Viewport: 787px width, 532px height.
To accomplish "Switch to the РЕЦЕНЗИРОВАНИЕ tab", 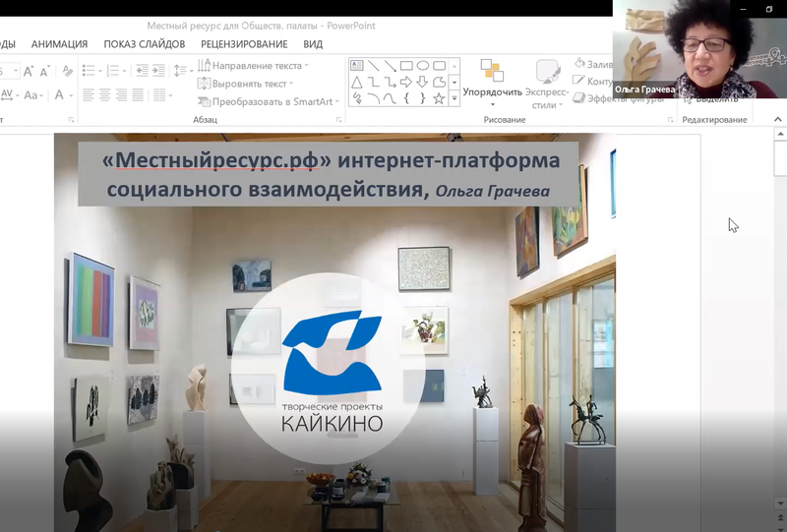I will pos(244,44).
